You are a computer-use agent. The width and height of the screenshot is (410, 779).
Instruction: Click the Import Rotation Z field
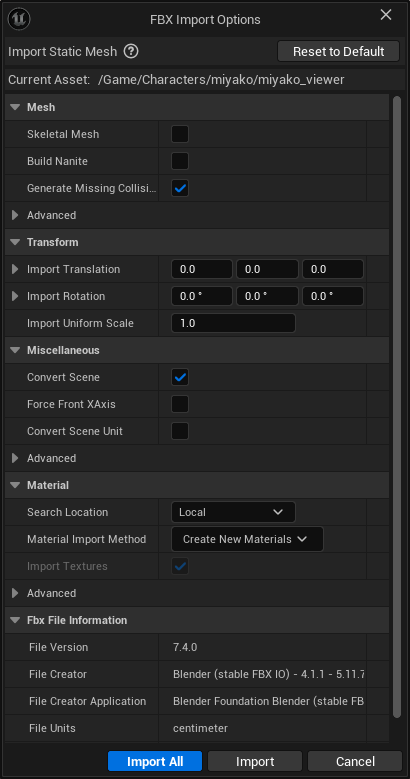(333, 296)
